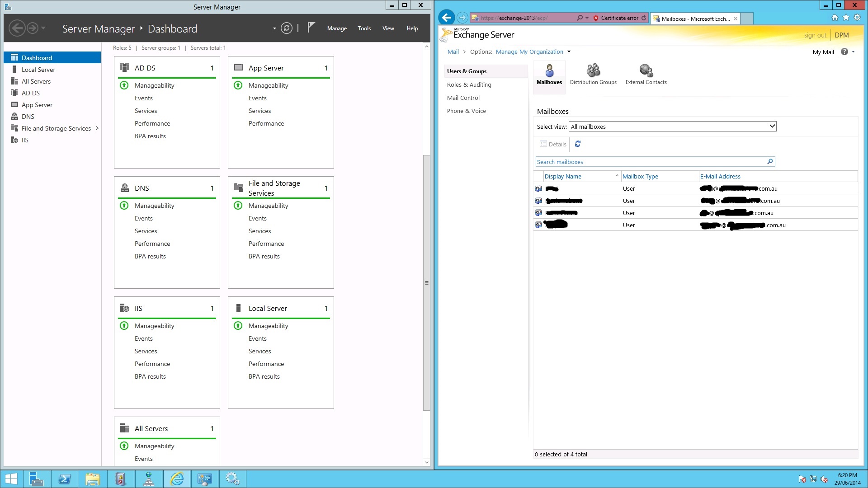Click the mailbox list refresh icon
The image size is (868, 488).
[x=577, y=144]
